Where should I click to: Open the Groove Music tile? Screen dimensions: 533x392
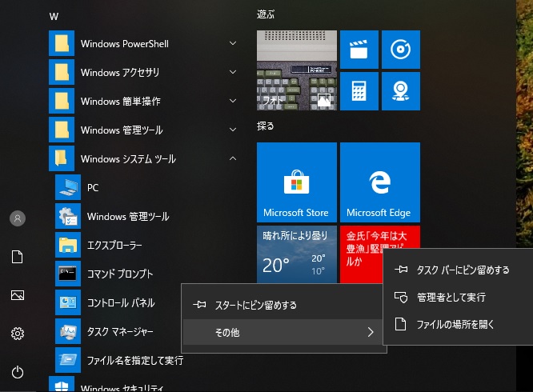401,50
